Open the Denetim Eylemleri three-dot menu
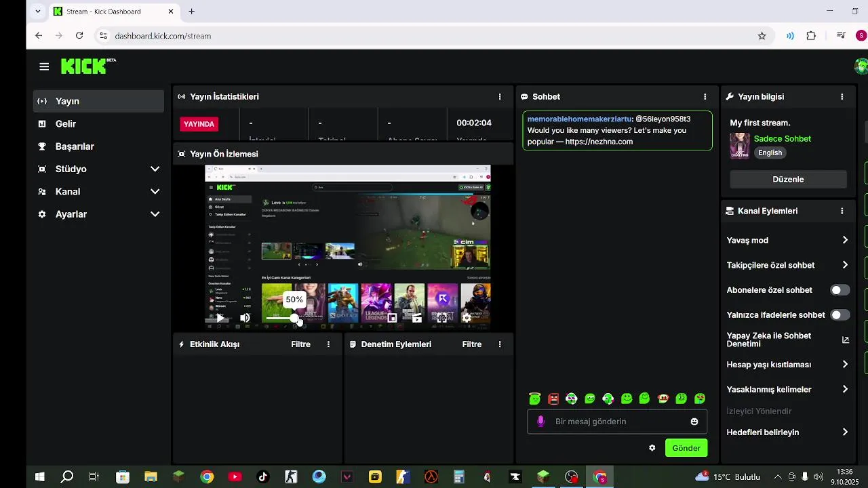 click(x=500, y=344)
